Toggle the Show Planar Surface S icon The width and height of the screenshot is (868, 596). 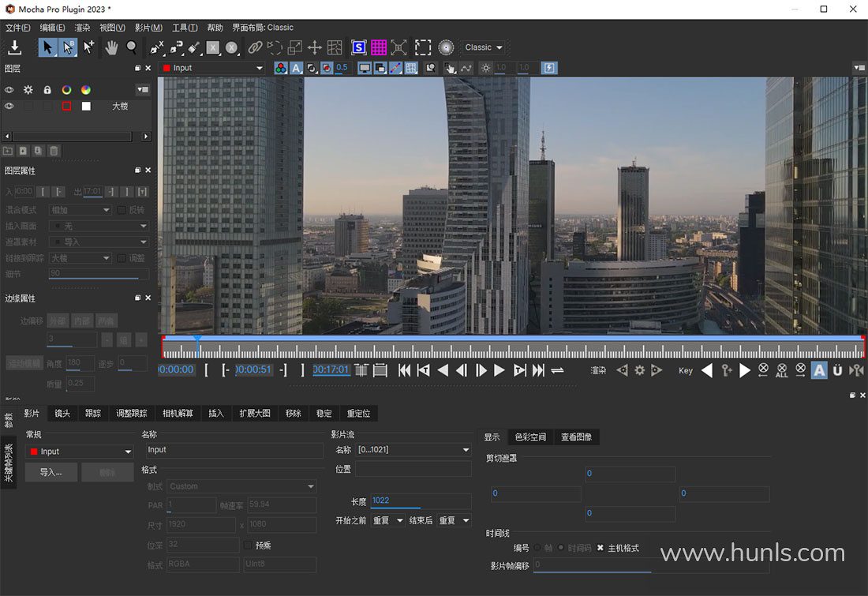[359, 47]
